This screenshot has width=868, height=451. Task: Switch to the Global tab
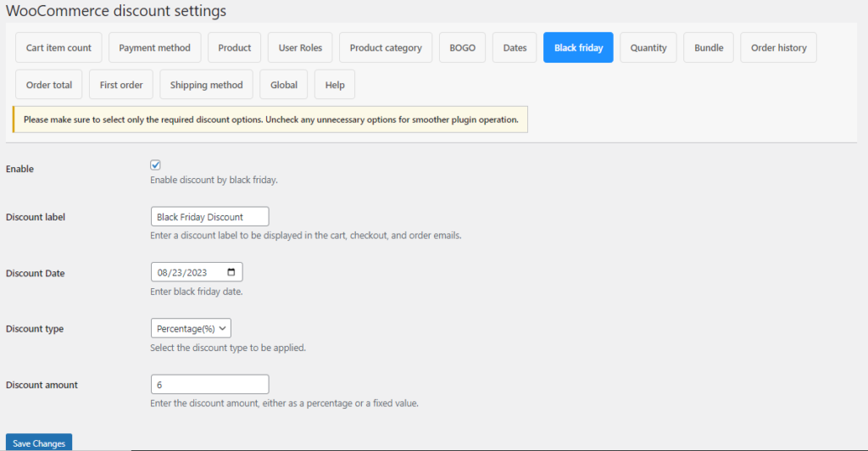click(283, 85)
